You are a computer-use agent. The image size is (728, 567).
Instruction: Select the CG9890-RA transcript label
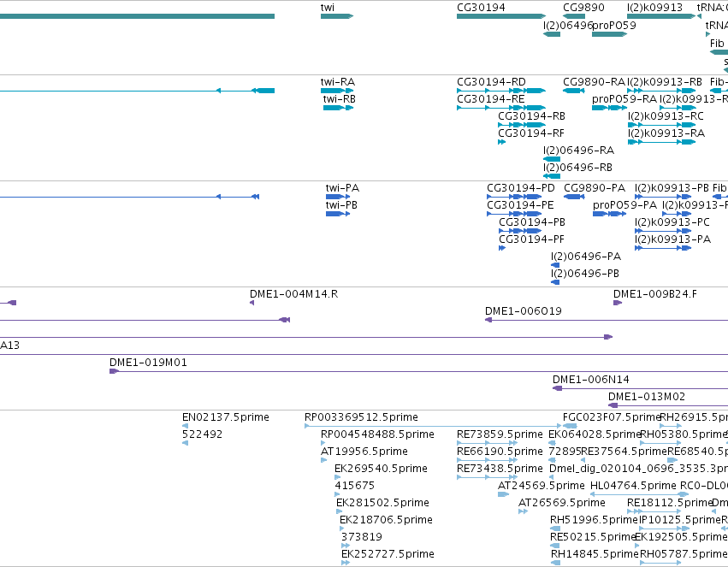pyautogui.click(x=595, y=82)
